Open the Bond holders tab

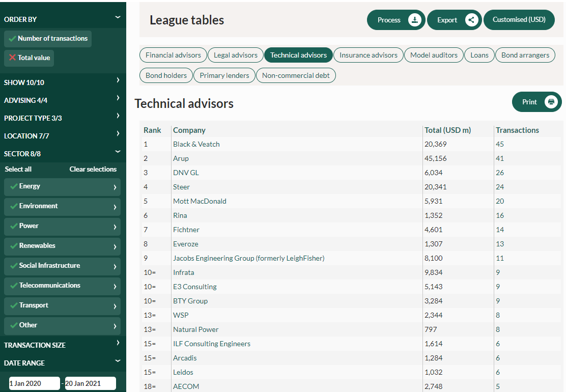(166, 75)
